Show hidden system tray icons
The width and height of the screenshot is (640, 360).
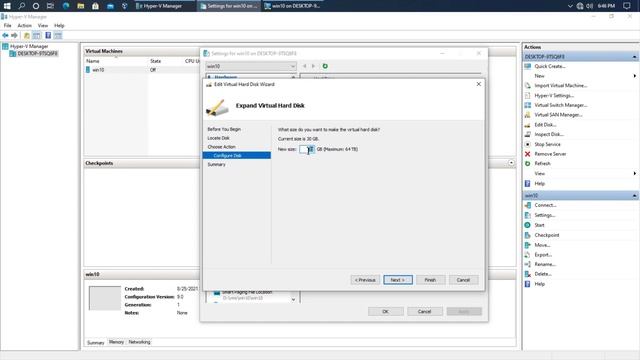point(570,6)
